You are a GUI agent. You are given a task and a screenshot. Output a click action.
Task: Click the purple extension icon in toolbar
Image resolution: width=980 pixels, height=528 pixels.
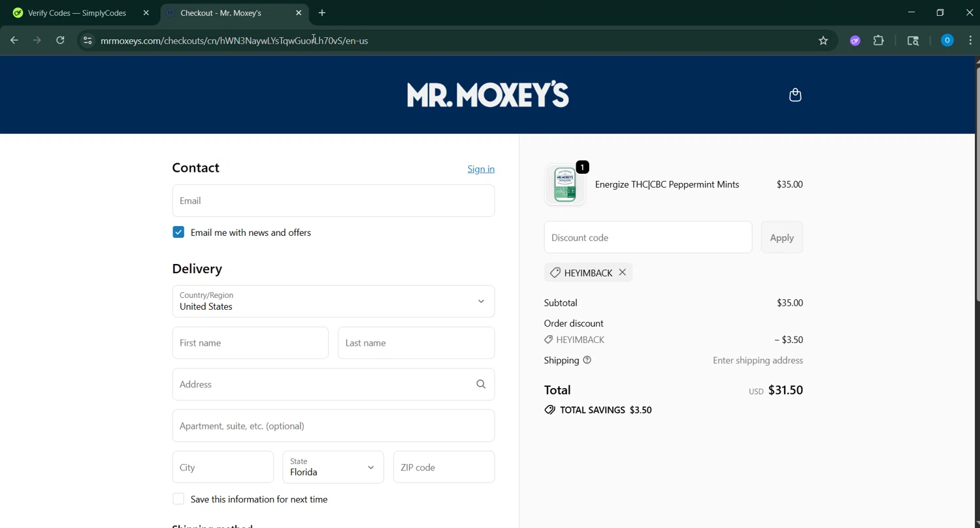click(x=855, y=41)
